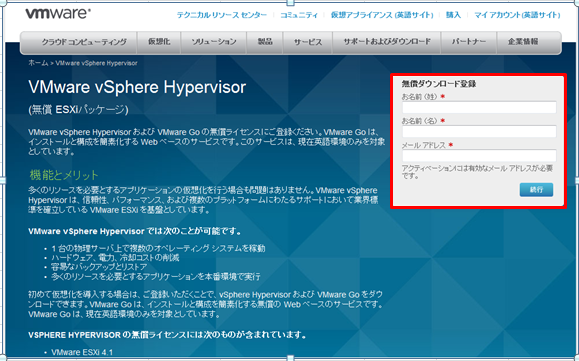The width and height of the screenshot is (579, 361).
Task: Open the コミュニティ link
Action: (299, 15)
